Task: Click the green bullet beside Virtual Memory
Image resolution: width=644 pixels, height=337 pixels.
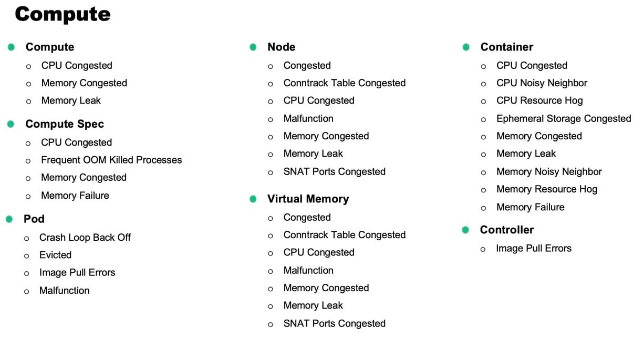Action: pyautogui.click(x=253, y=199)
